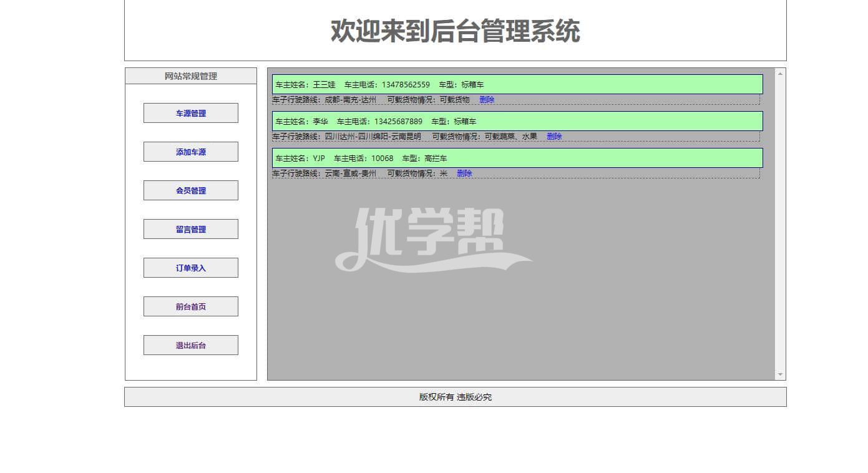Click the scrollbar up arrow
Viewport: 868px width, 473px height.
(x=780, y=74)
